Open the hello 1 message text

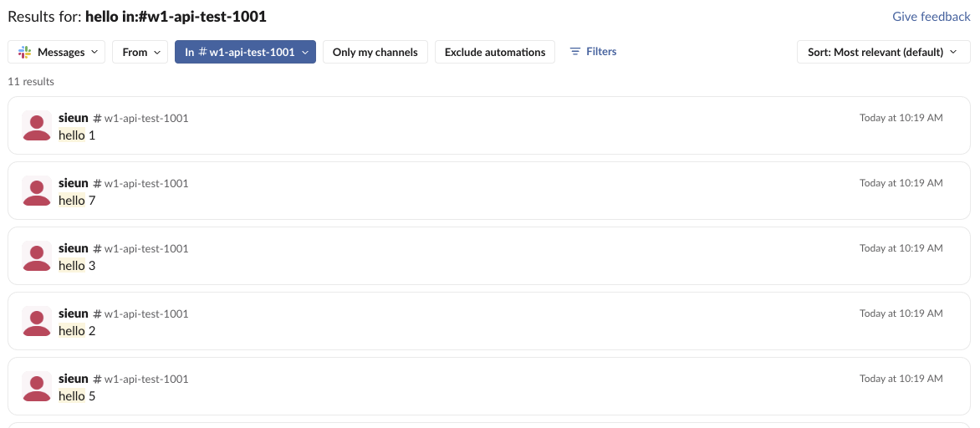(77, 135)
